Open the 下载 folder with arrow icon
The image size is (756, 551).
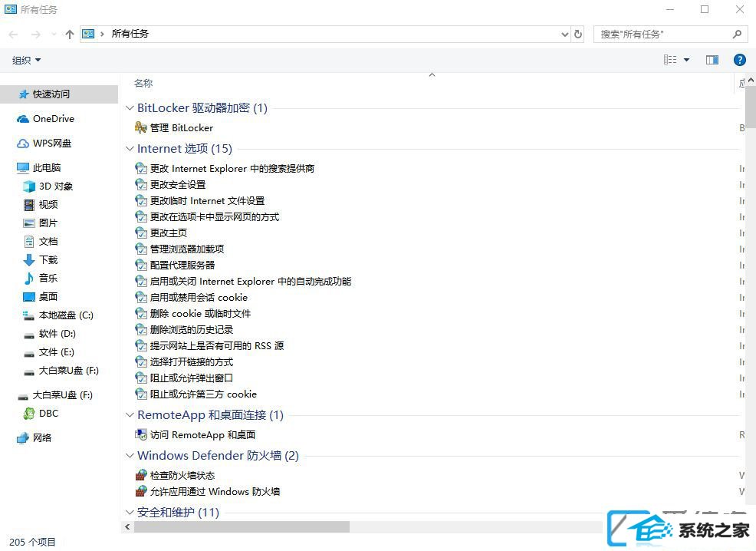tap(29, 260)
